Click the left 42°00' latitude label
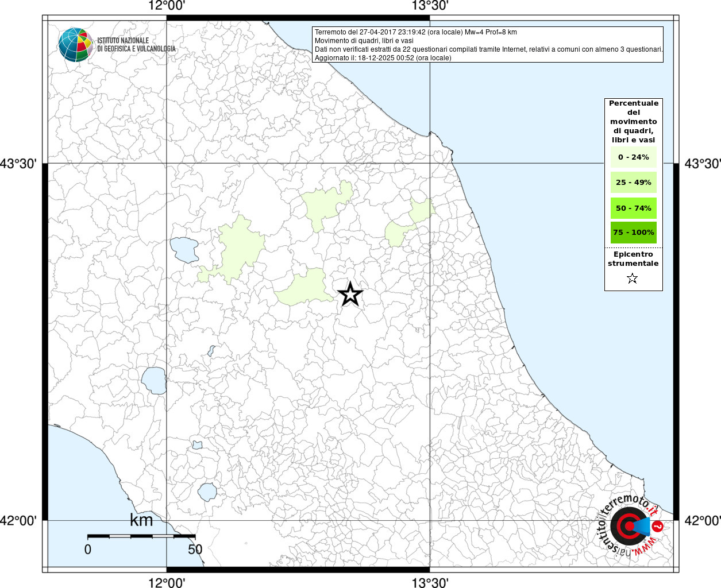This screenshot has height=588, width=721. click(x=18, y=521)
